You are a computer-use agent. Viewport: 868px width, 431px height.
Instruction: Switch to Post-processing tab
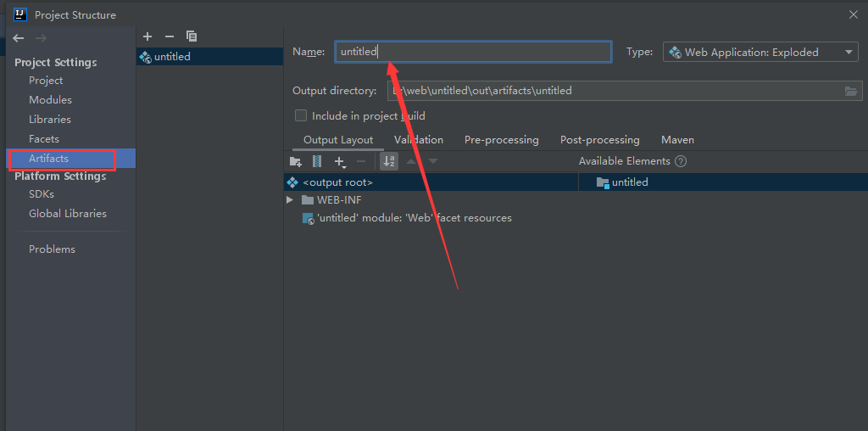tap(599, 140)
